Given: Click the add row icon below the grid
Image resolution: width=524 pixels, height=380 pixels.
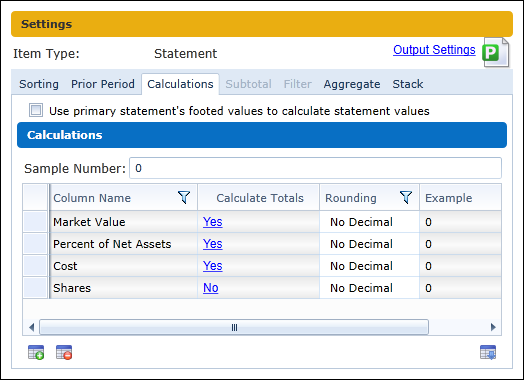Looking at the screenshot, I should [x=36, y=352].
